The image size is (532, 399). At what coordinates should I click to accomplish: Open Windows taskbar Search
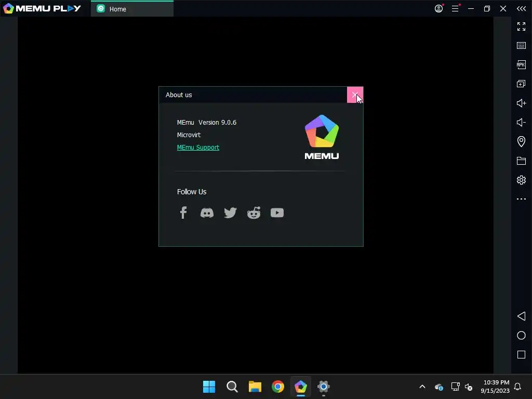pyautogui.click(x=232, y=387)
